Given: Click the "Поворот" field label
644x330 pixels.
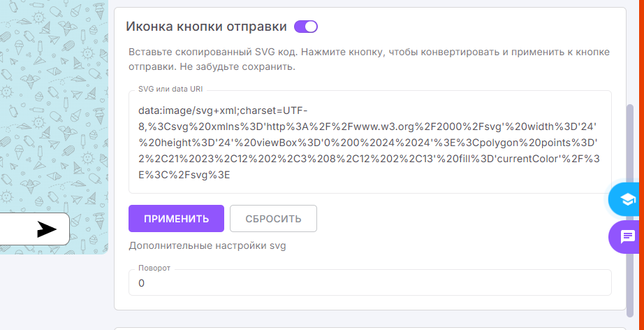Looking at the screenshot, I should pos(154,268).
